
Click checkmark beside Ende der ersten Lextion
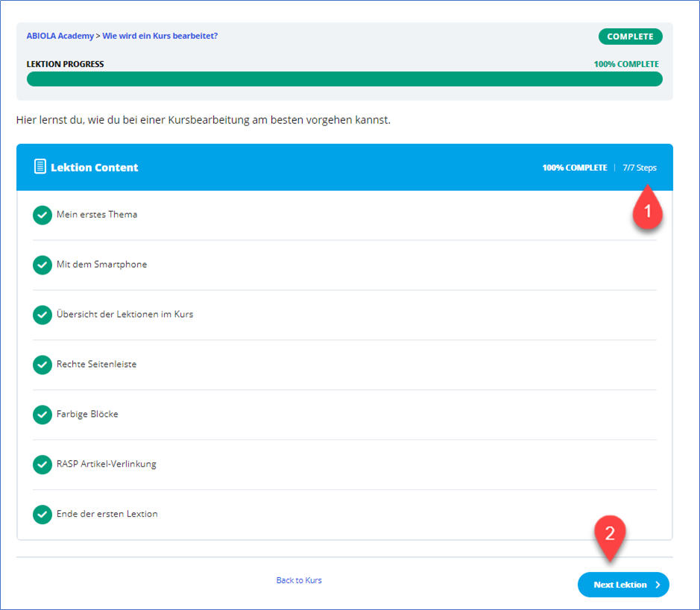[x=42, y=515]
